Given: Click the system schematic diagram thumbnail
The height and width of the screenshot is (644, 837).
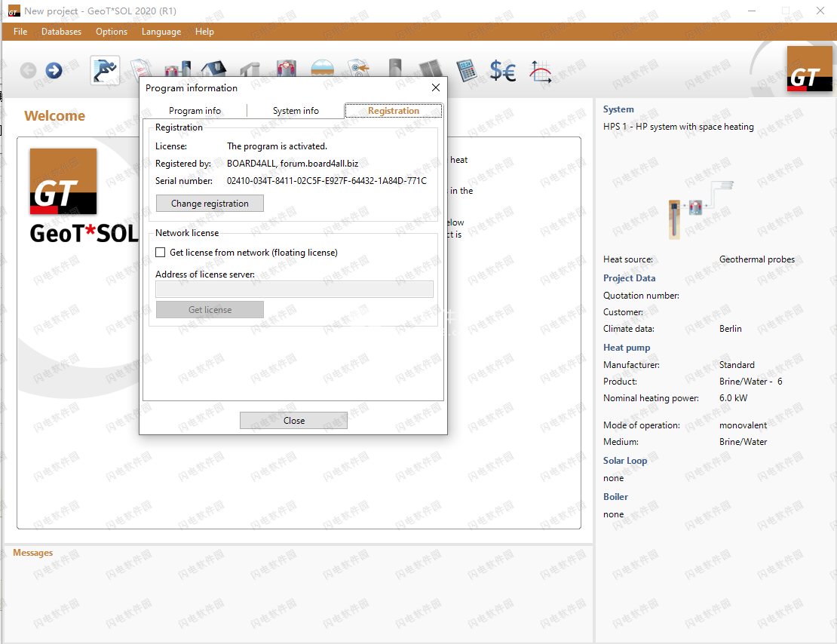Looking at the screenshot, I should point(701,210).
